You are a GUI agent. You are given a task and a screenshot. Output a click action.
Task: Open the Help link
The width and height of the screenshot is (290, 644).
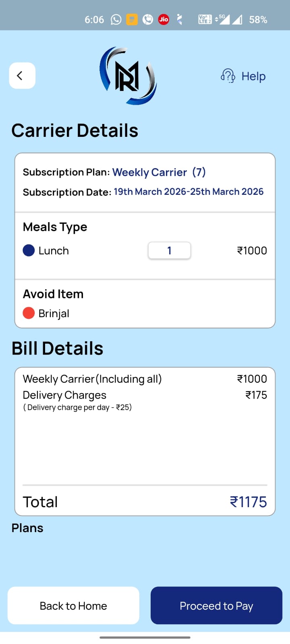253,76
